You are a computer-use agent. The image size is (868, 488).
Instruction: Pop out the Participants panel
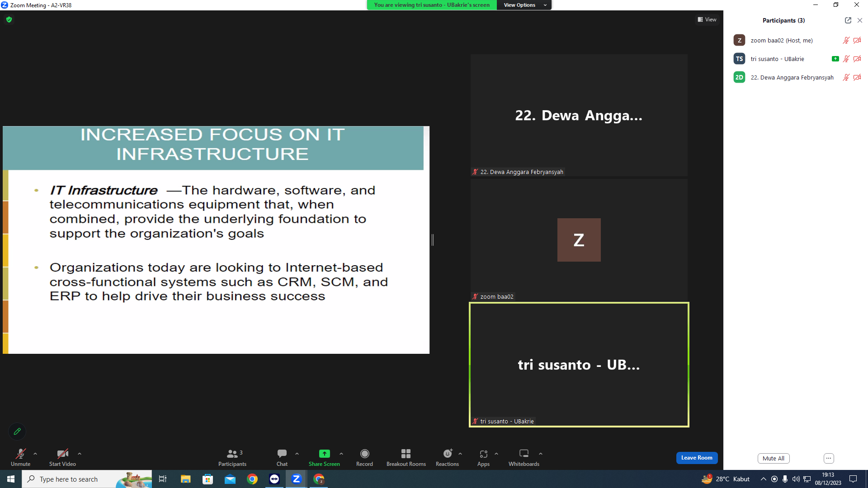pyautogui.click(x=848, y=20)
